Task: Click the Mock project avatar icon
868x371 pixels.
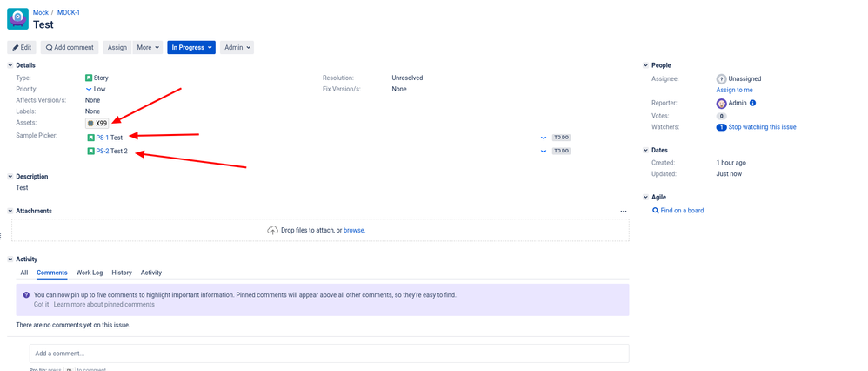Action: click(x=17, y=19)
